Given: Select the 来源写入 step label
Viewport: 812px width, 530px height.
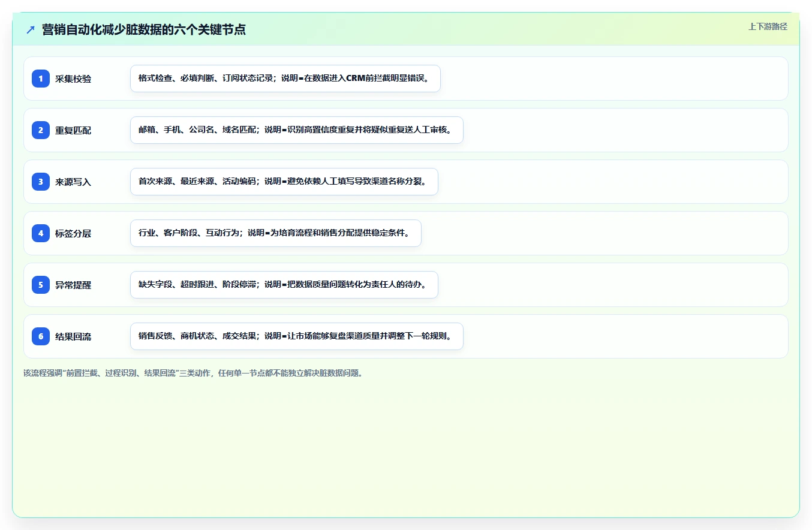Looking at the screenshot, I should click(73, 182).
